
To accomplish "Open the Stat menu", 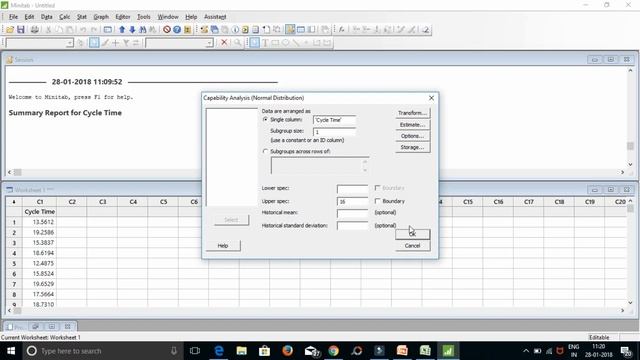I will [x=82, y=17].
